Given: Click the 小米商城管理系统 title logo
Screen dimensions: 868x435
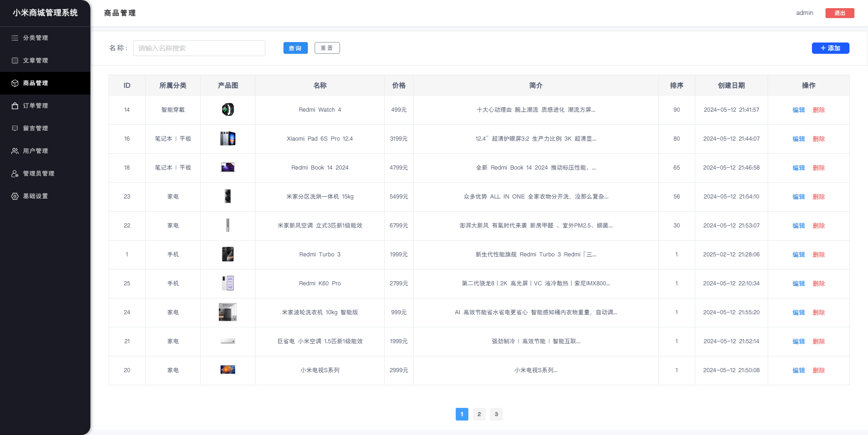Looking at the screenshot, I should [x=45, y=13].
